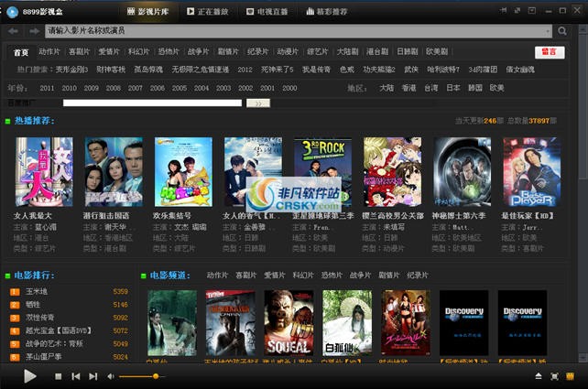Screen dimensions: 588x389
Task: Select the 动作片 category in navigation bar
Action: [49, 52]
